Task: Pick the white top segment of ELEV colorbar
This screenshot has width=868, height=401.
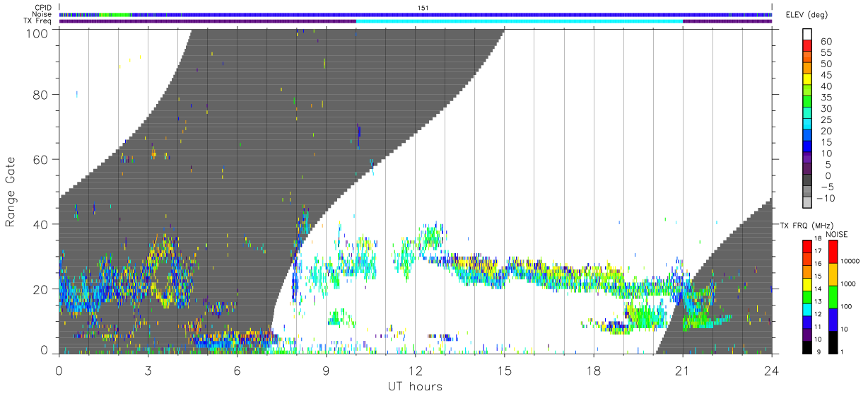Action: (809, 35)
